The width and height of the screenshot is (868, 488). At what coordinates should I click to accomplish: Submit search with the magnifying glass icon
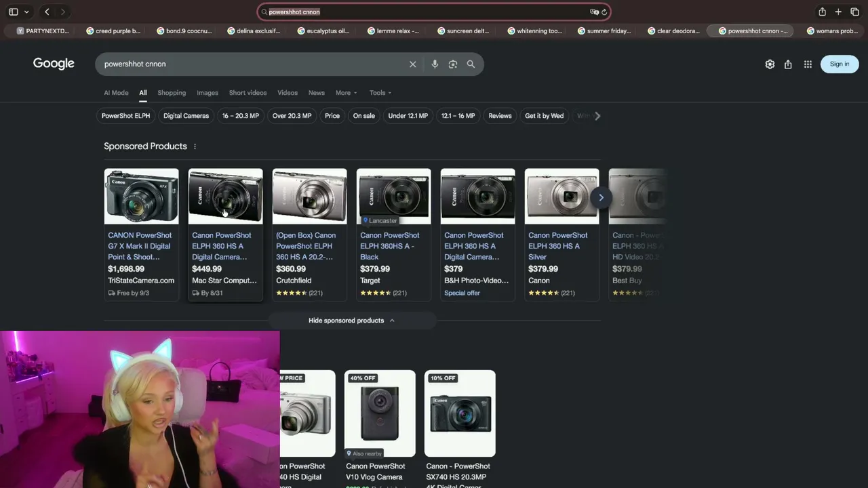[x=471, y=64]
